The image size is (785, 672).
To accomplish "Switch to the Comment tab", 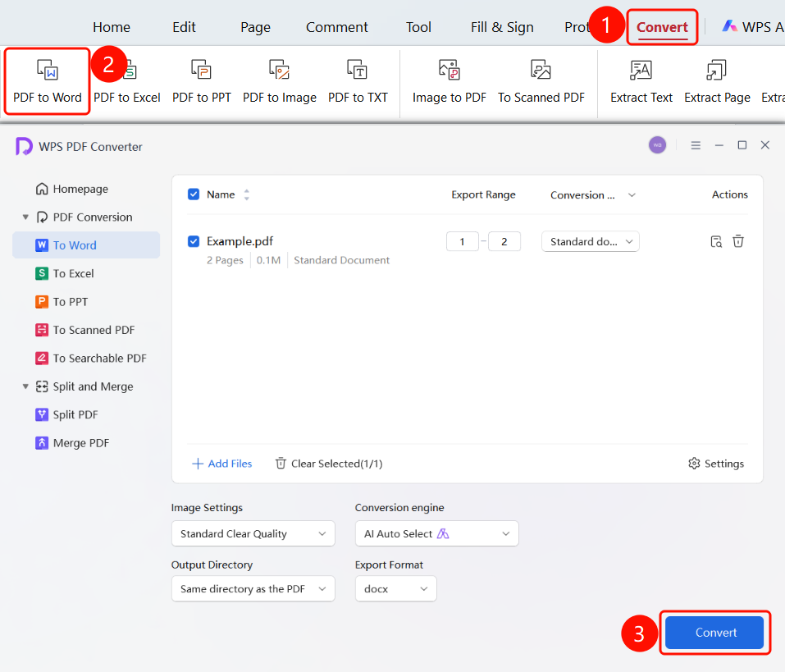I will [x=336, y=27].
